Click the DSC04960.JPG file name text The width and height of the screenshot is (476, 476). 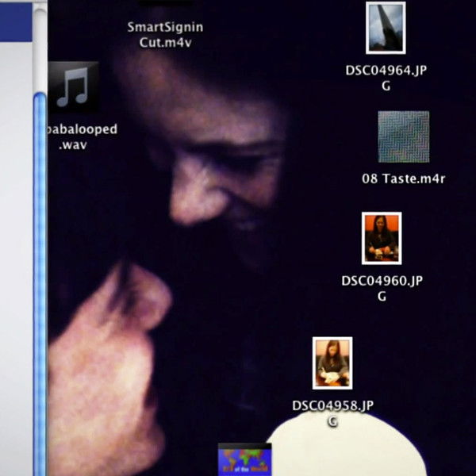382,288
